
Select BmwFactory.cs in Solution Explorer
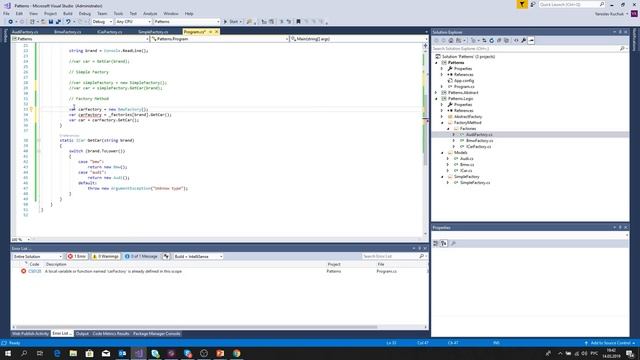(479, 140)
